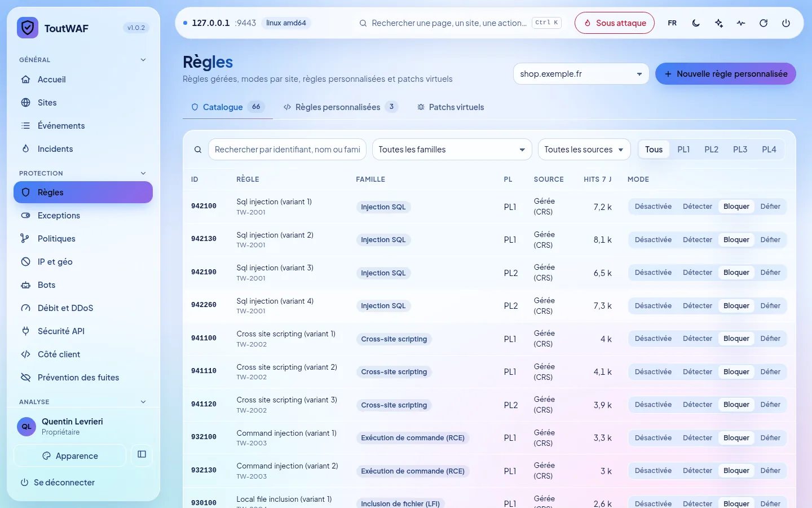
Task: Click the plug icon beside Sécurité API
Action: 25,331
